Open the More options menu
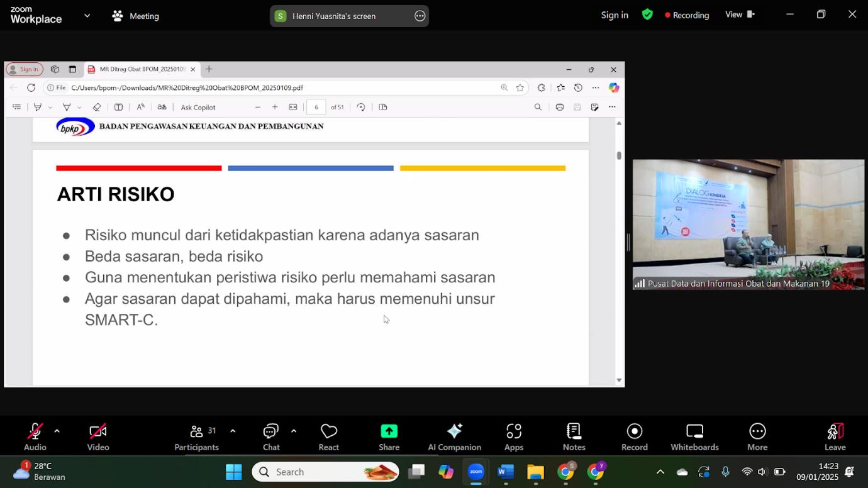The height and width of the screenshot is (488, 868). click(x=757, y=437)
